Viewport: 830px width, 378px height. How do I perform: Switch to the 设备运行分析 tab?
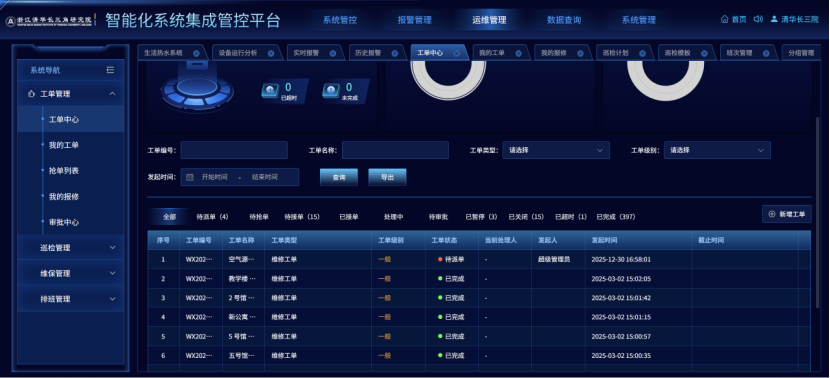pyautogui.click(x=238, y=53)
